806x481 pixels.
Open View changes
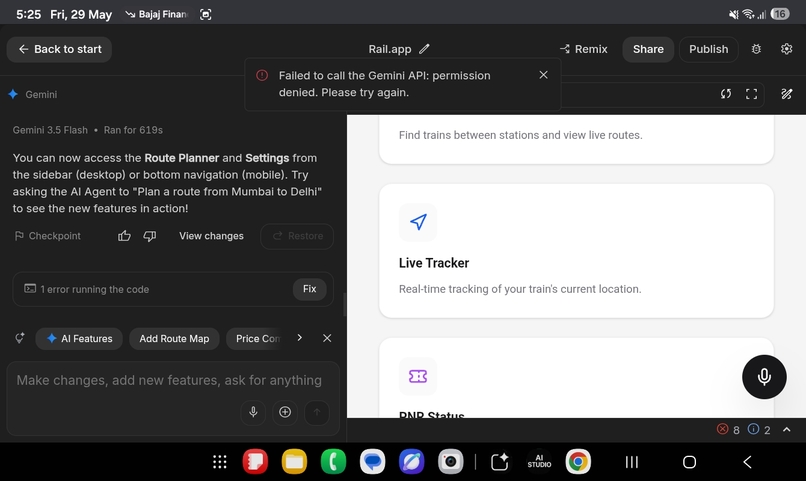pos(211,236)
